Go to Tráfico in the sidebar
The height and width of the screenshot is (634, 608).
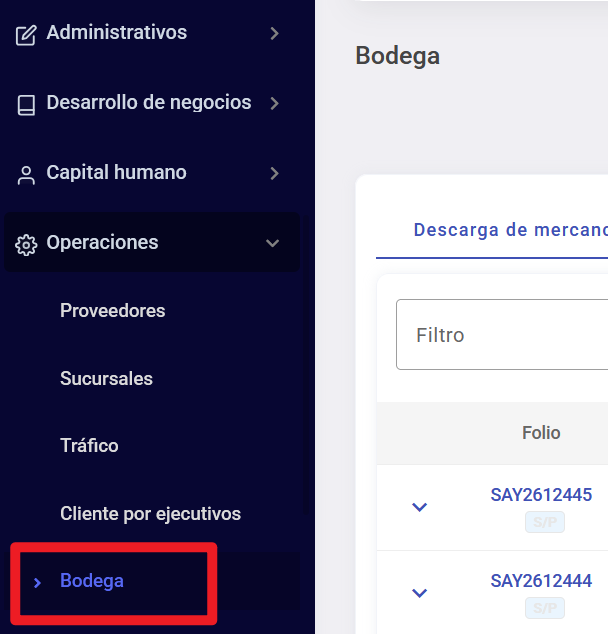coord(89,446)
